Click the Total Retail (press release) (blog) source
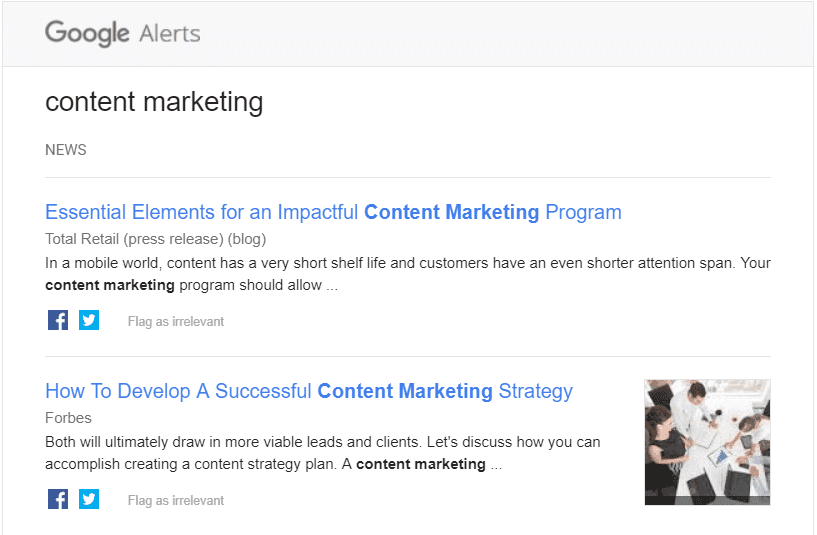This screenshot has height=535, width=817. tap(156, 239)
